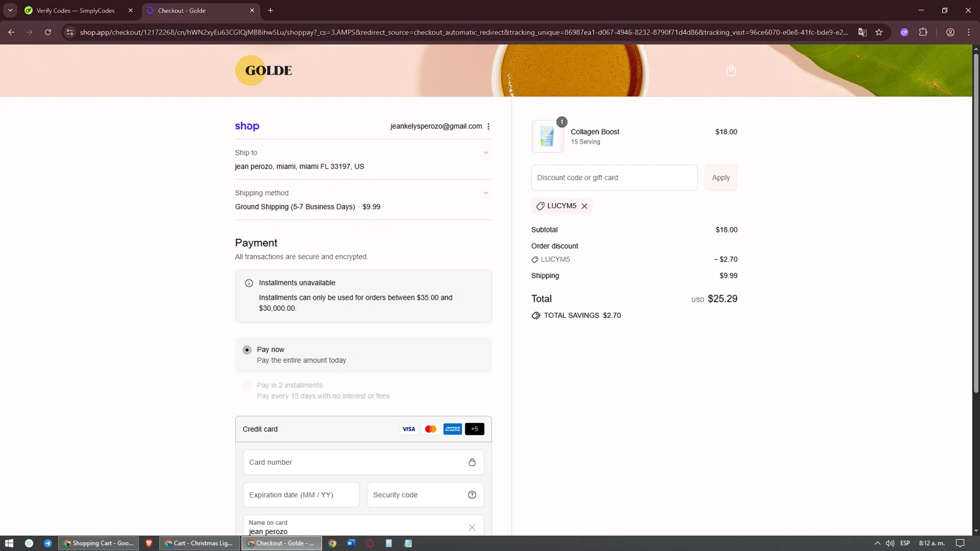Open the Windows Start menu
The height and width of the screenshot is (551, 980).
(x=9, y=543)
